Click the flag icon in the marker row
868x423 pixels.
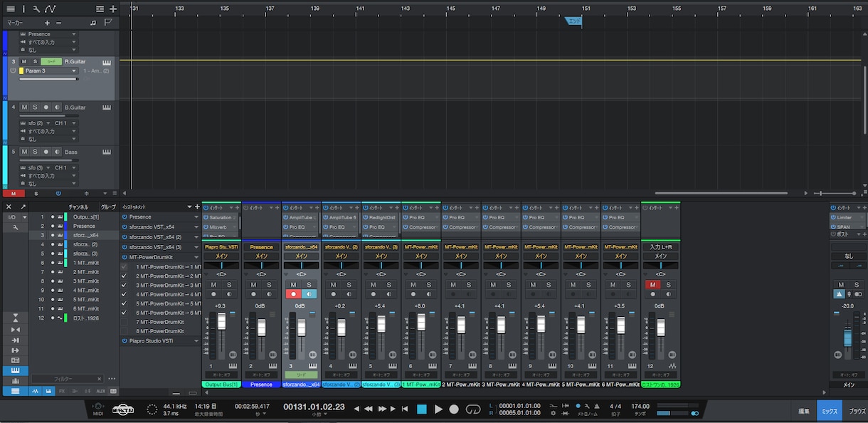coord(108,23)
